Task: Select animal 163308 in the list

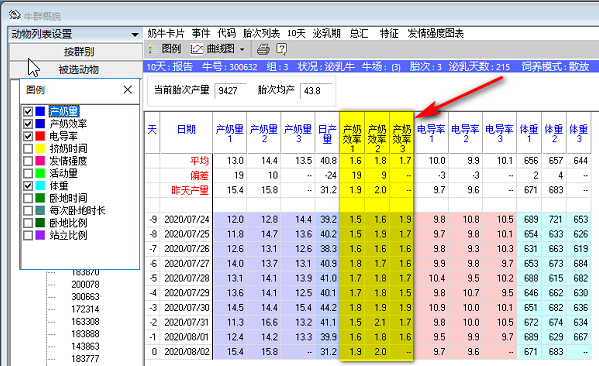Action: [85, 322]
